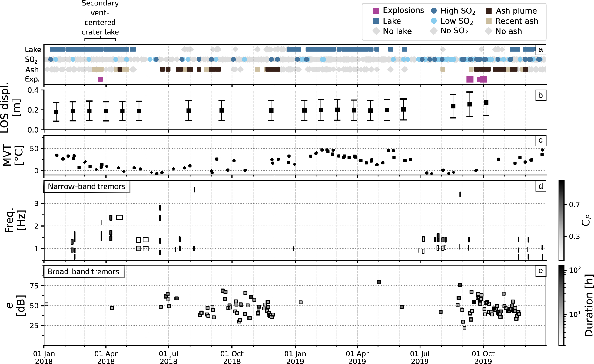Click the '01 Jul 2018' x-axis tick label
Screen dimensions: 594x364
tap(169, 357)
